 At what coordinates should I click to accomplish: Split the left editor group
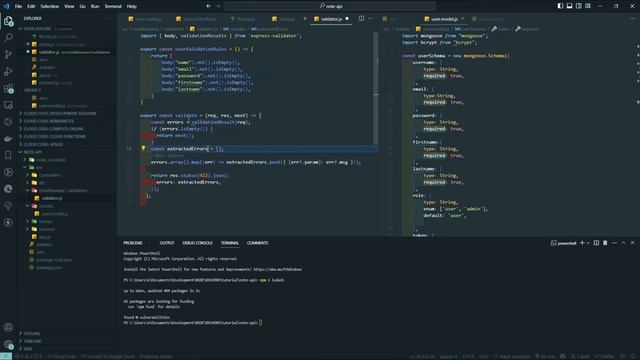[x=361, y=18]
